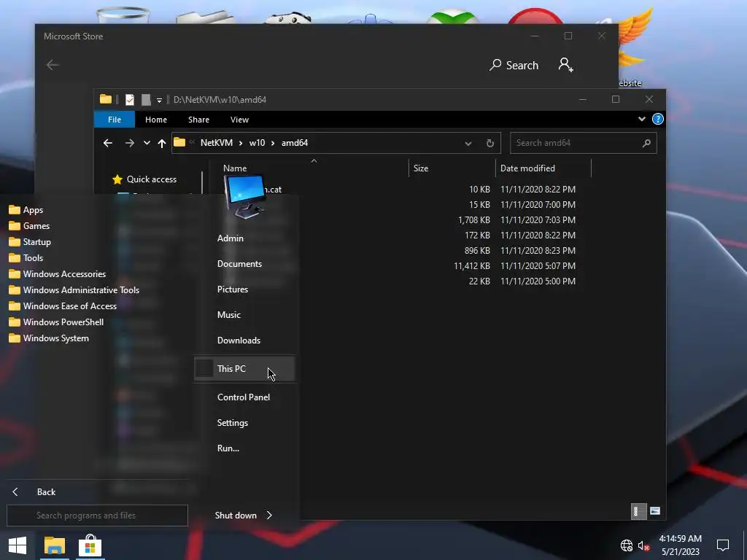Open Microsoft Store from the taskbar

pos(90,545)
